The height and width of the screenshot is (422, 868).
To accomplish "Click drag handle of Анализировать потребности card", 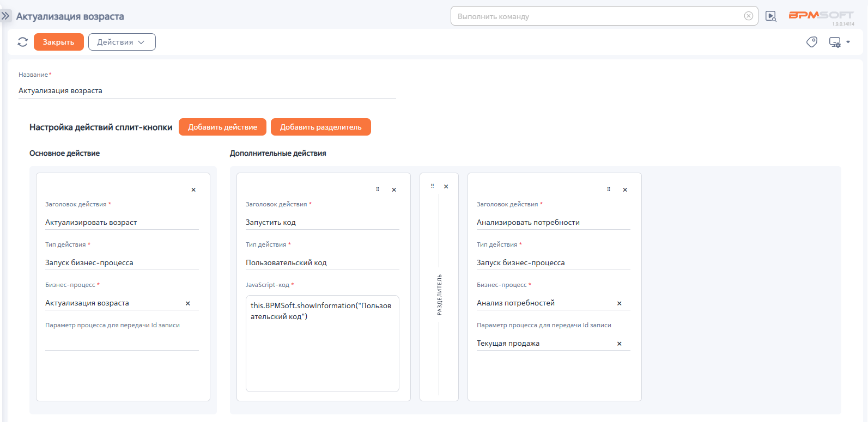I will point(609,189).
